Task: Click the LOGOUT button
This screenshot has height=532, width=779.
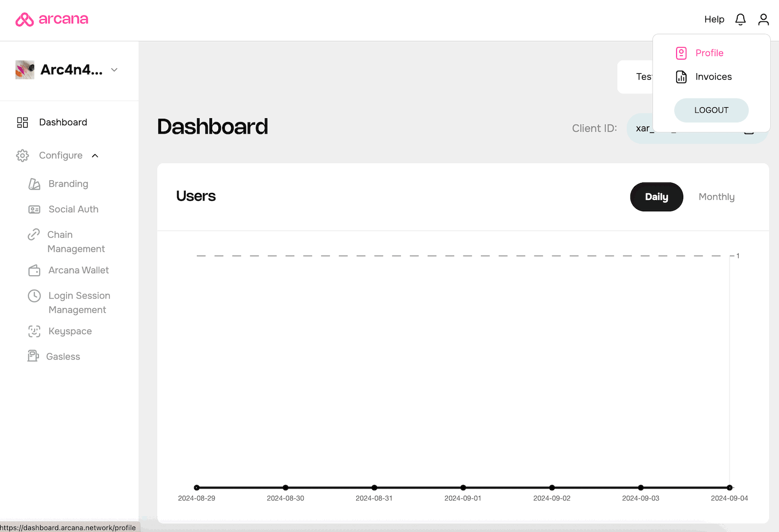Action: [x=711, y=110]
